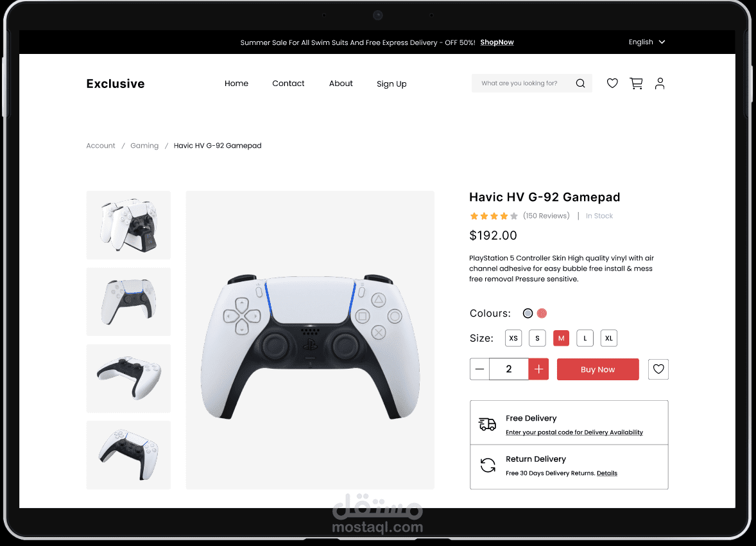756x546 pixels.
Task: Expand the English language dropdown
Action: 646,42
